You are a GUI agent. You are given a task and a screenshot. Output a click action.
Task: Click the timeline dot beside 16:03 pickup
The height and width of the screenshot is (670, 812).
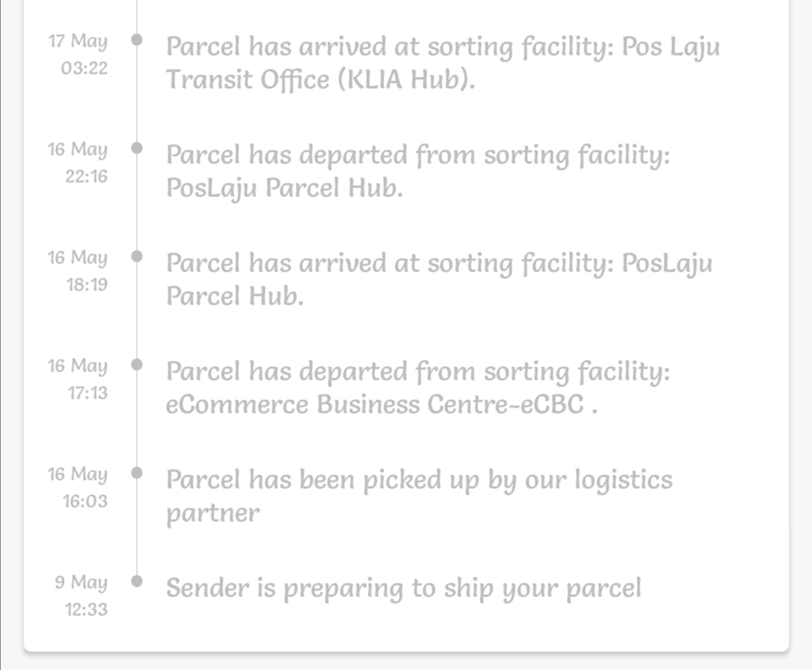point(137,473)
